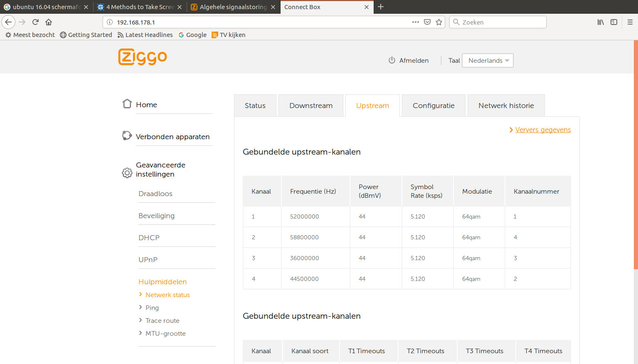Open the Taal language dropdown
Image resolution: width=638 pixels, height=364 pixels.
pos(488,61)
